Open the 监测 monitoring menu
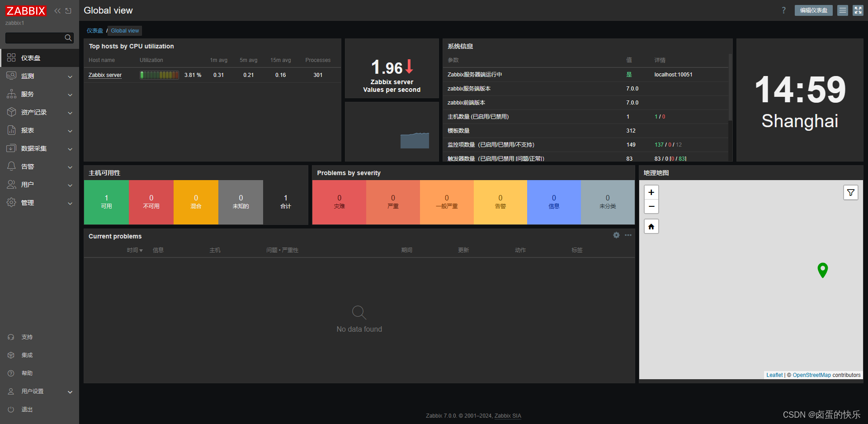868x424 pixels. click(40, 76)
